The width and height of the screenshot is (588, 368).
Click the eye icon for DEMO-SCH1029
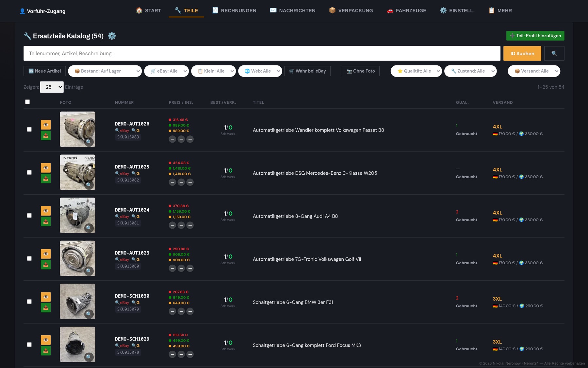point(46,340)
